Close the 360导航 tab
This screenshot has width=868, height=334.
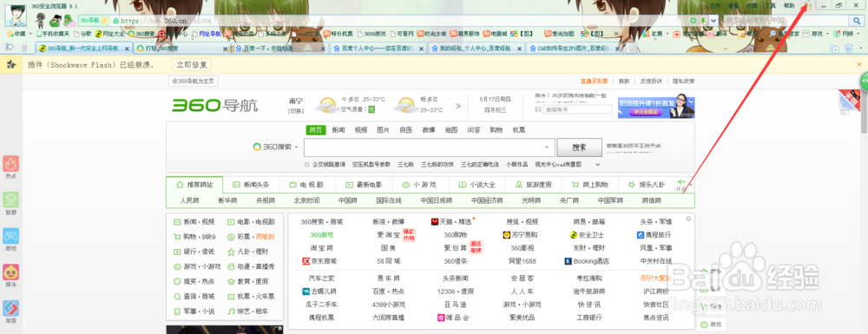pos(127,49)
